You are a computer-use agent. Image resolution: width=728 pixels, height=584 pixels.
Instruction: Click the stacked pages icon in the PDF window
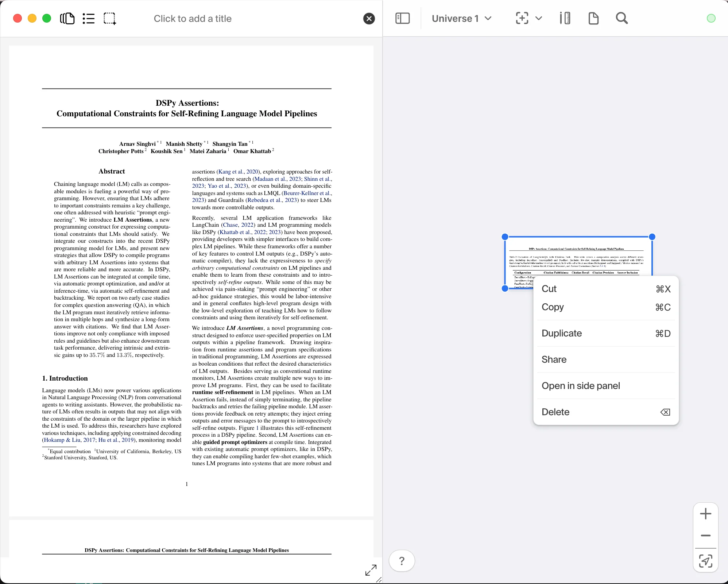[67, 18]
